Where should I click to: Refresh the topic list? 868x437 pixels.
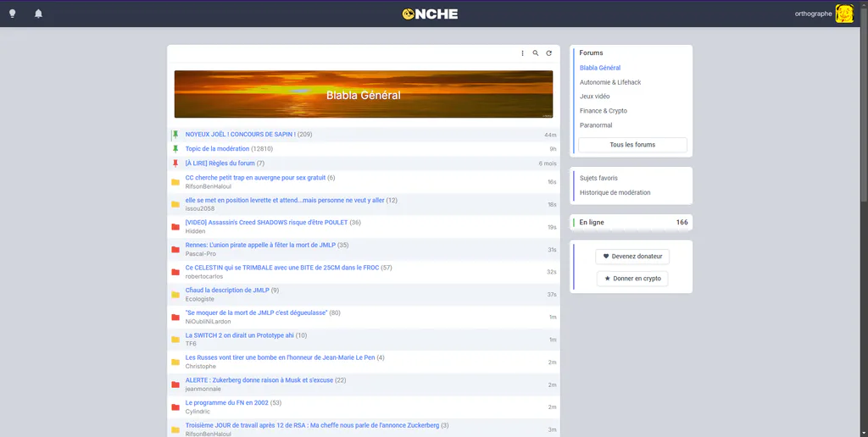point(548,53)
